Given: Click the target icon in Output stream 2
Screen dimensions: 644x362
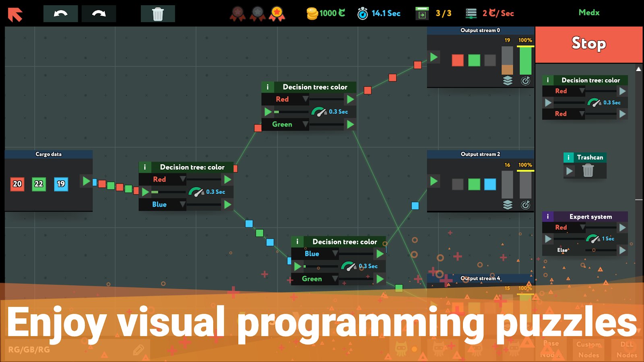Looking at the screenshot, I should [x=525, y=205].
